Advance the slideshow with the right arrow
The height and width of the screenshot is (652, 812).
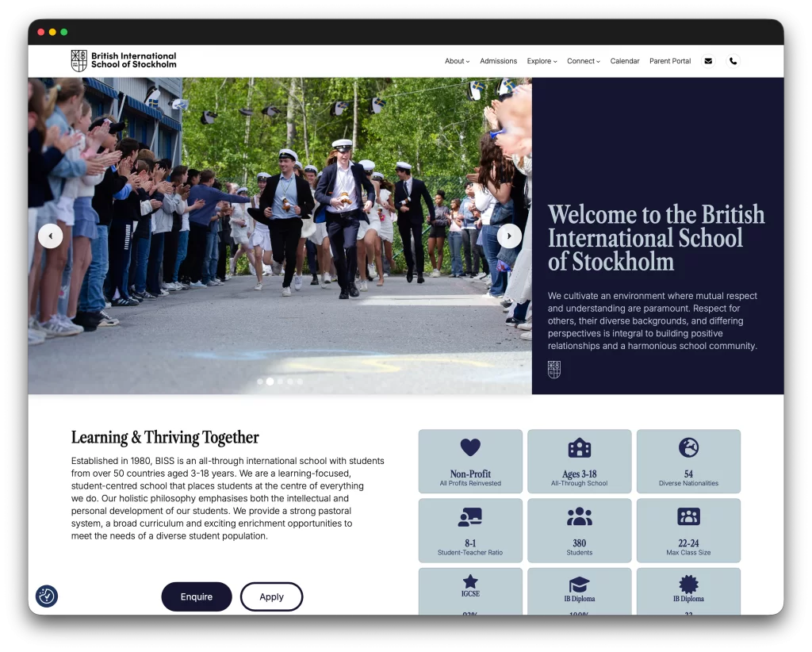point(509,236)
